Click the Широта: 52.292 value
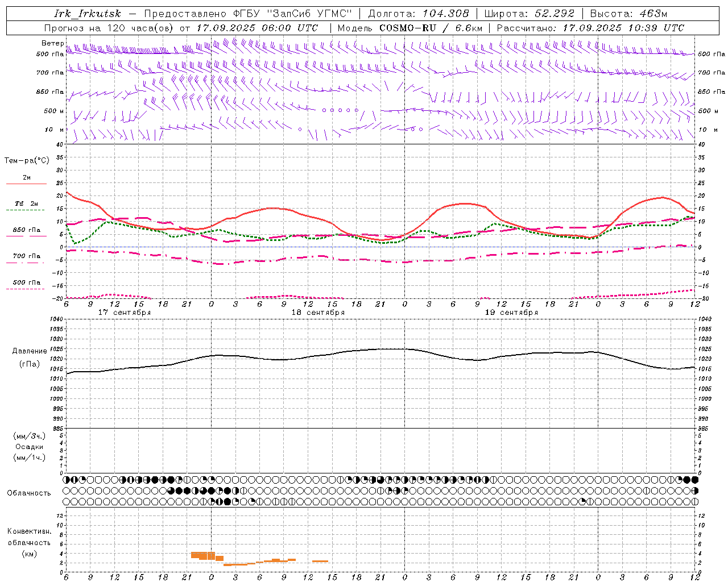The height and width of the screenshot is (582, 728). click(530, 14)
